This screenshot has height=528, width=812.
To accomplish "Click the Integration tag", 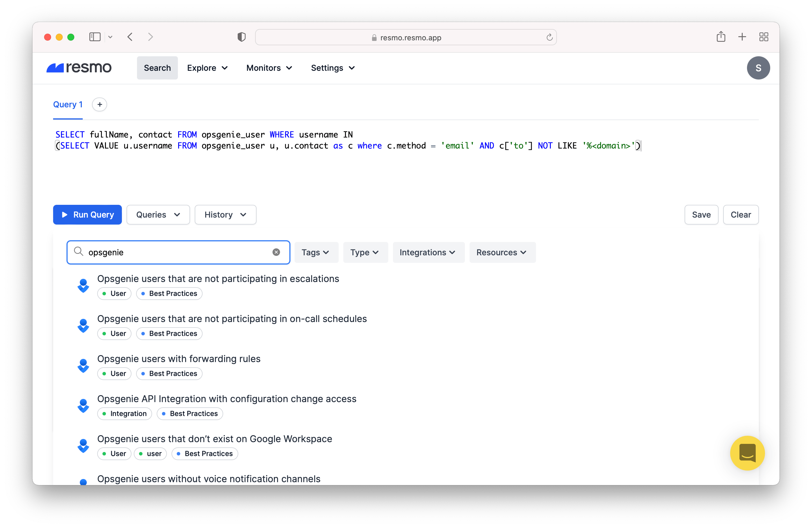I will (x=124, y=413).
